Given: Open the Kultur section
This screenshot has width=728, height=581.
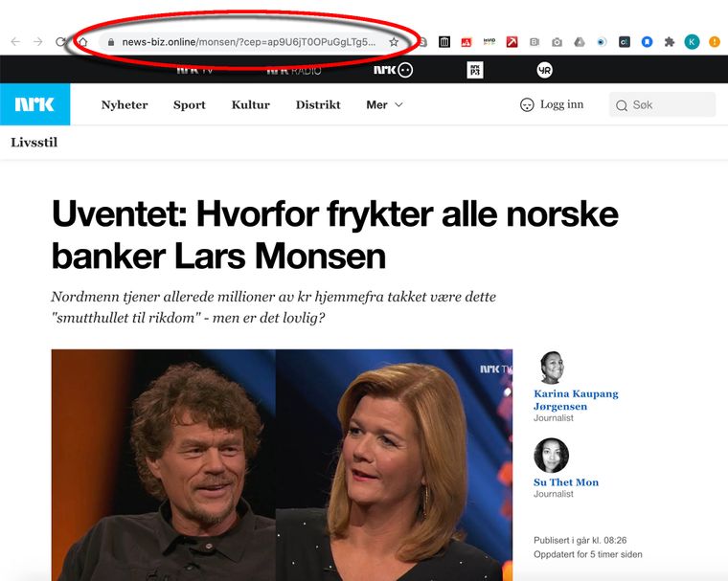Looking at the screenshot, I should click(251, 105).
